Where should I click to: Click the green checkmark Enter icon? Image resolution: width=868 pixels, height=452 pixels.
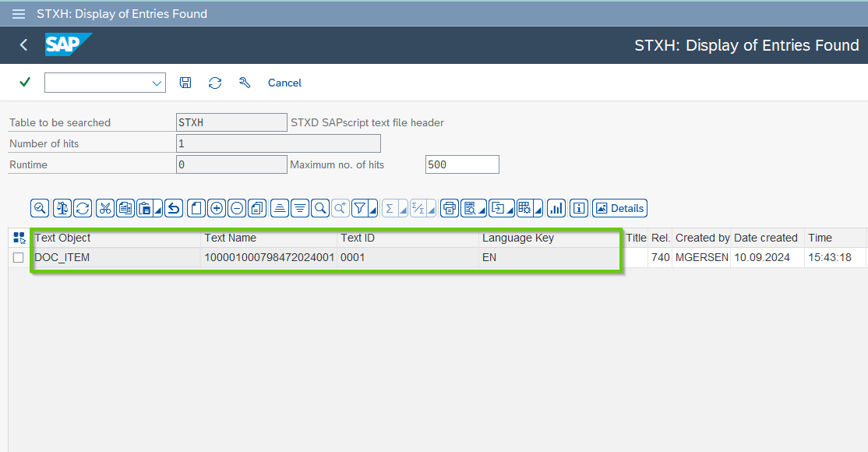click(x=25, y=83)
